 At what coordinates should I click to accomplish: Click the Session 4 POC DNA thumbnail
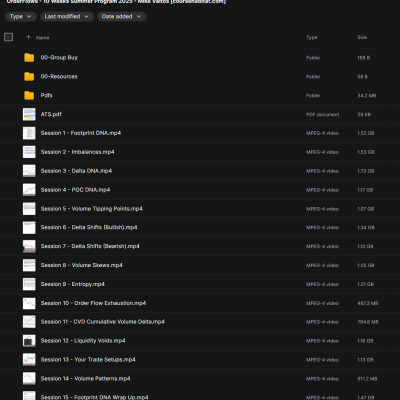point(29,190)
